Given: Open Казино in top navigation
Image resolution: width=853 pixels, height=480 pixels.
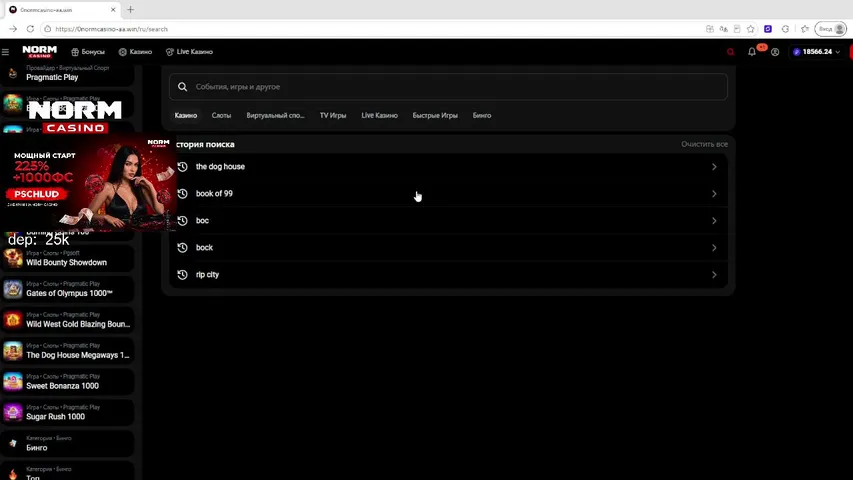Looking at the screenshot, I should click(135, 52).
